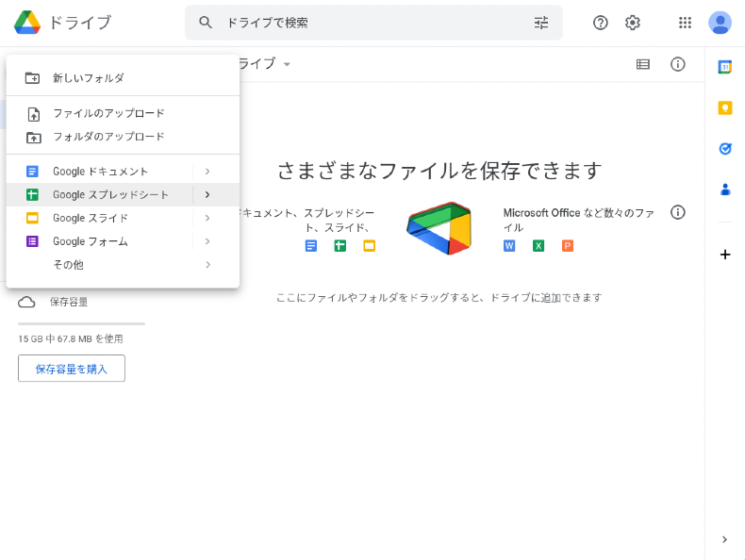Click the central Drive illustration
The width and height of the screenshot is (745, 560).
click(439, 228)
